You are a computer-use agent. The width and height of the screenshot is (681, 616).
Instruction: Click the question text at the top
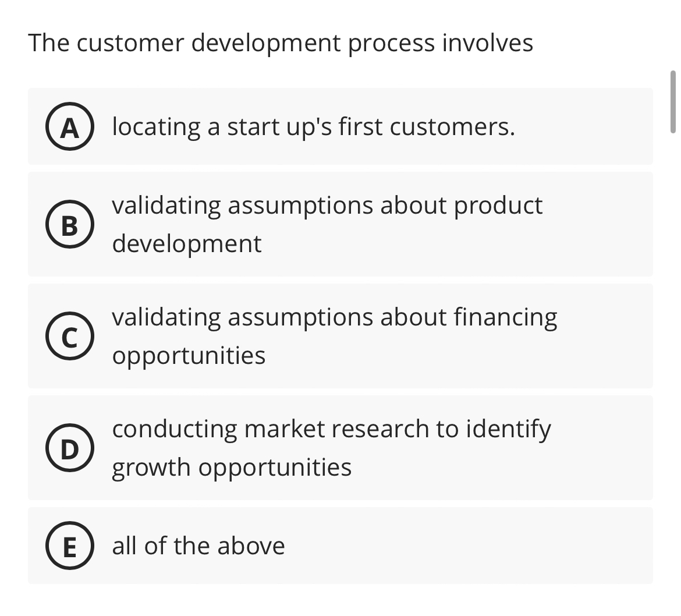pyautogui.click(x=281, y=43)
